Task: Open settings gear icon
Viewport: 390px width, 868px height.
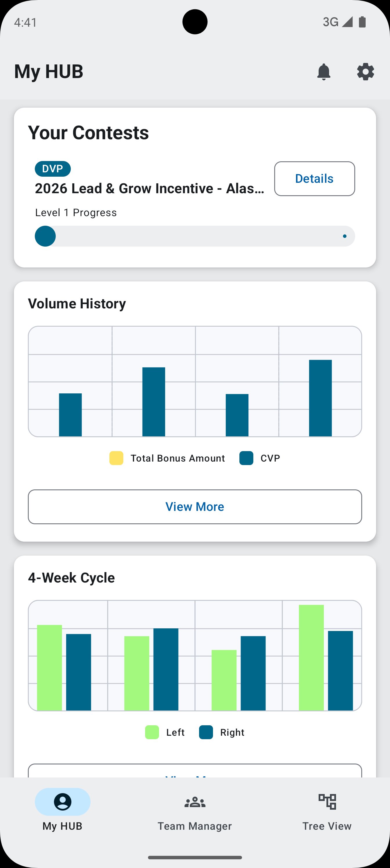Action: click(365, 72)
